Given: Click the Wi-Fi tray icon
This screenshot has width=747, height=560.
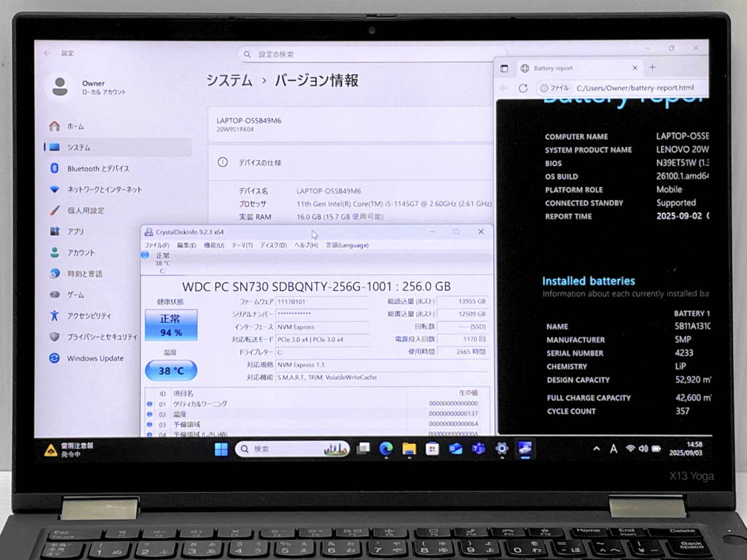Looking at the screenshot, I should point(630,449).
